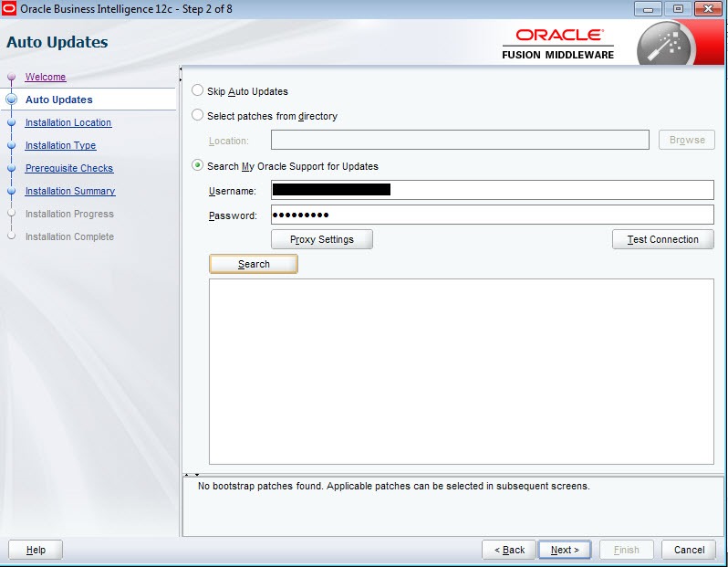Viewport: 728px width, 567px height.
Task: Click the Browse button
Action: (687, 140)
